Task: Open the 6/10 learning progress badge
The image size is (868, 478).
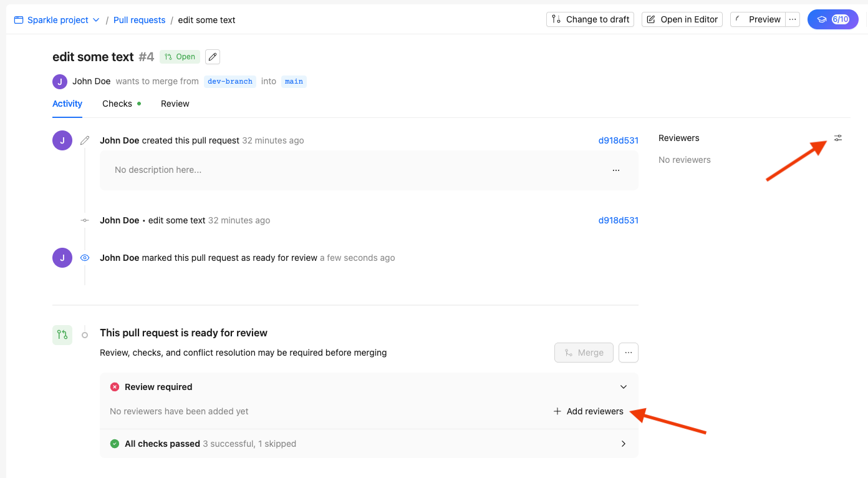Action: pyautogui.click(x=832, y=19)
